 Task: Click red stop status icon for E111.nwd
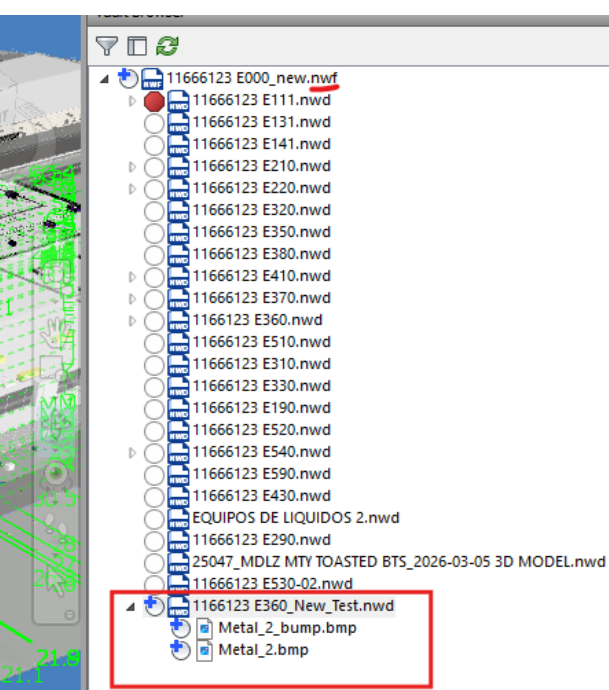(154, 101)
